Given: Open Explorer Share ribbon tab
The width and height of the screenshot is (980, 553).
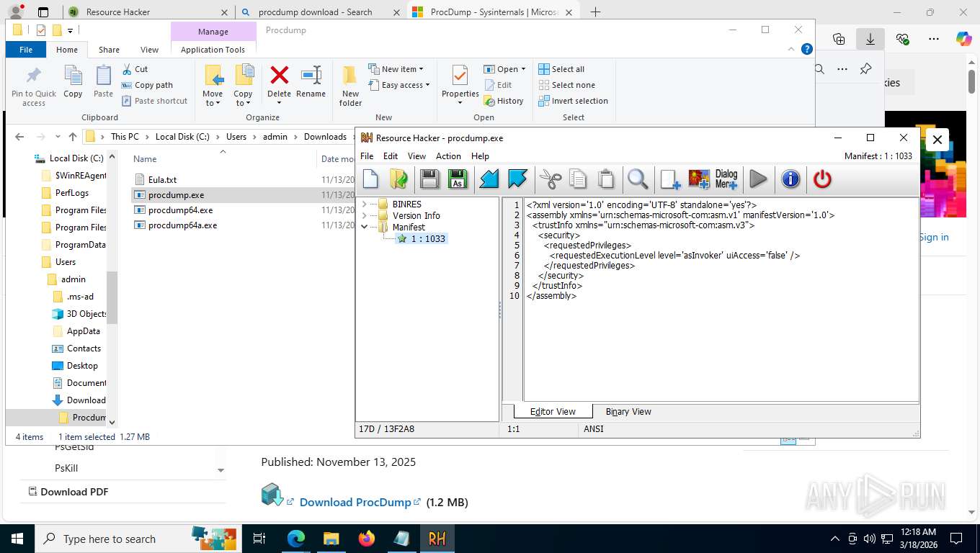Looking at the screenshot, I should tap(109, 50).
